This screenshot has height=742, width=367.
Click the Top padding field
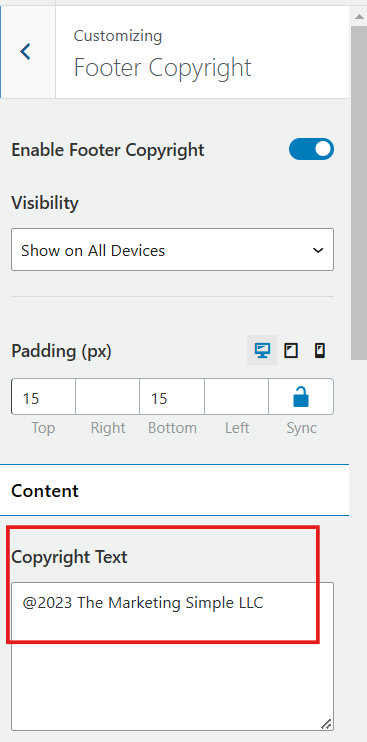point(44,397)
